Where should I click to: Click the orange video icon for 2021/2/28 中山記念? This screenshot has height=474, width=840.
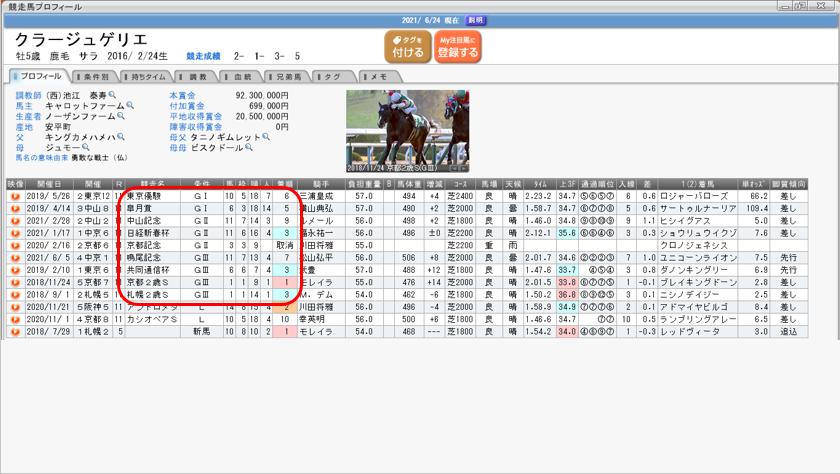(x=15, y=220)
